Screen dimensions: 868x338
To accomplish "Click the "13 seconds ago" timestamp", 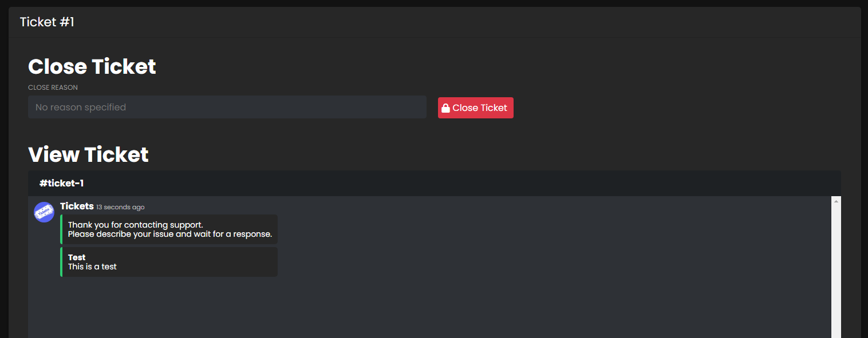I will pyautogui.click(x=120, y=207).
